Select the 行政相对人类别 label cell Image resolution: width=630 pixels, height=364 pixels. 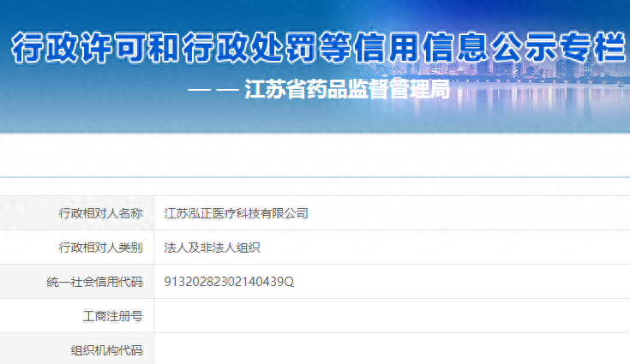pyautogui.click(x=100, y=248)
